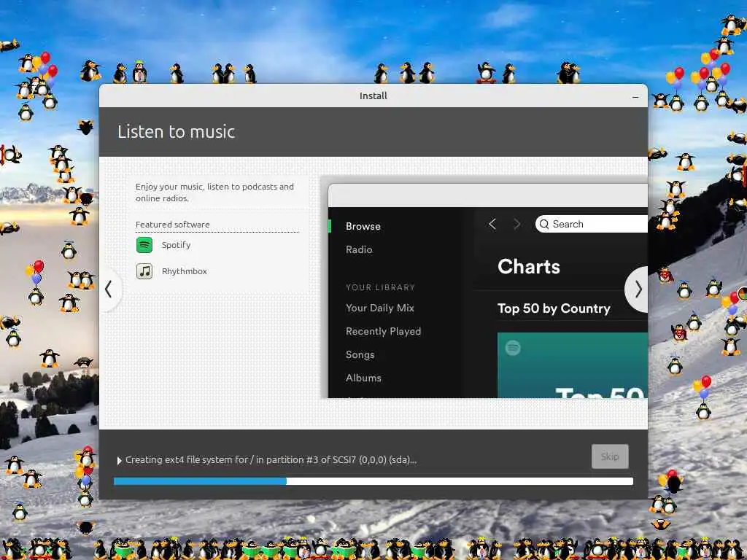The width and height of the screenshot is (747, 560).
Task: Click the Spotify label text
Action: (176, 245)
